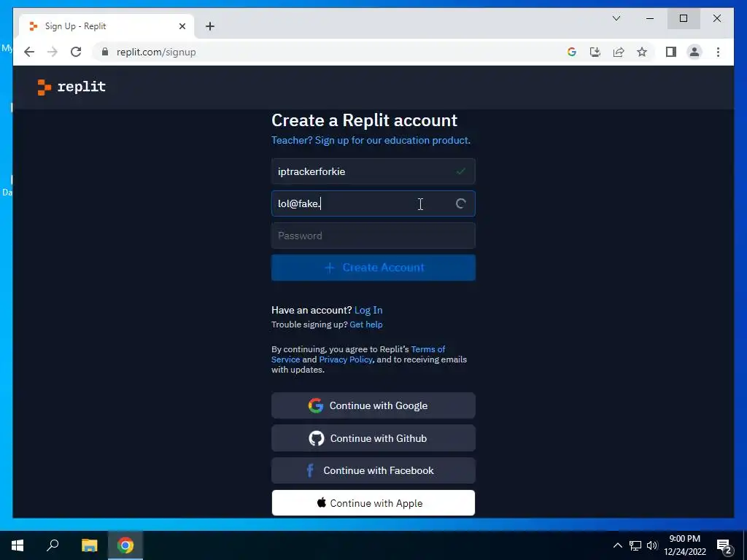This screenshot has width=747, height=560.
Task: Open Google icon in address bar
Action: coord(572,52)
